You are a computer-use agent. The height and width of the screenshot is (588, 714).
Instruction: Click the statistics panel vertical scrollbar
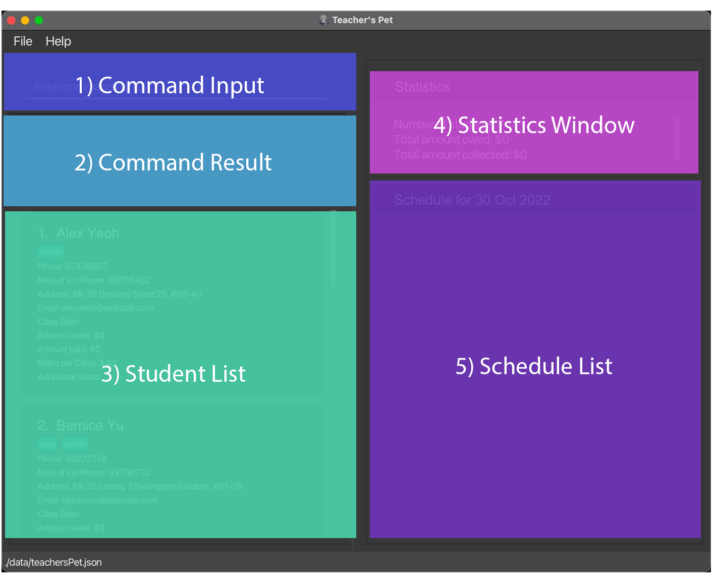677,139
